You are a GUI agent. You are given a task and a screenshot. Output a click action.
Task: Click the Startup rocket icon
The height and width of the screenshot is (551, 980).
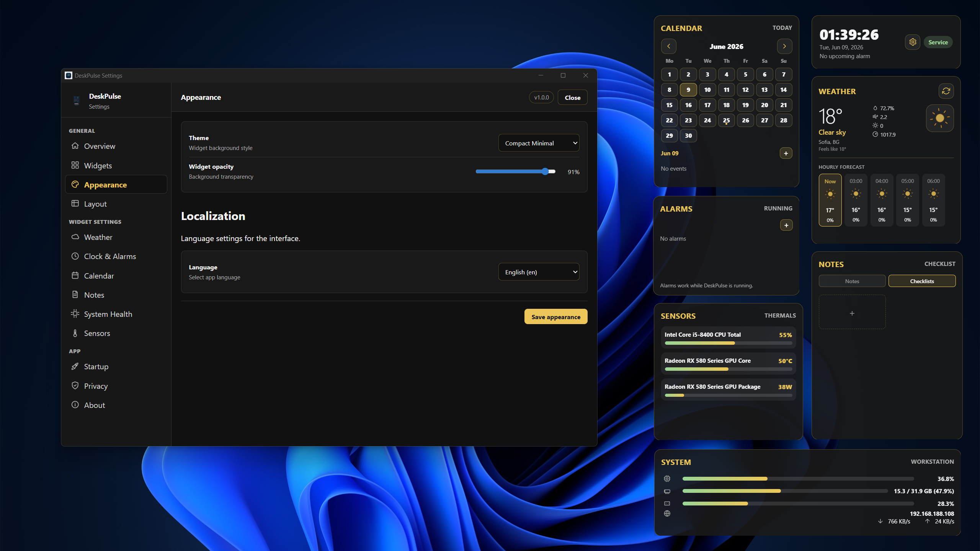coord(75,366)
